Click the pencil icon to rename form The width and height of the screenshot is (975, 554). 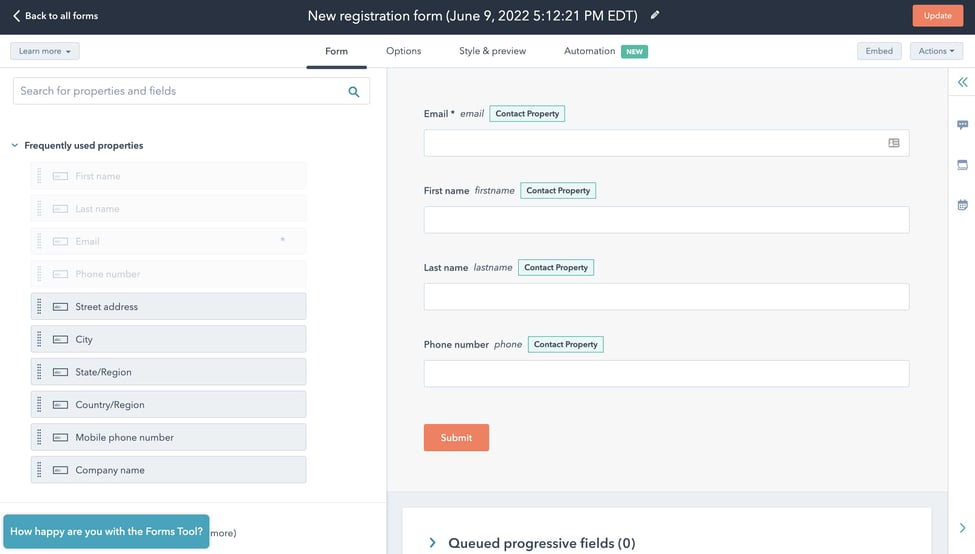point(655,16)
